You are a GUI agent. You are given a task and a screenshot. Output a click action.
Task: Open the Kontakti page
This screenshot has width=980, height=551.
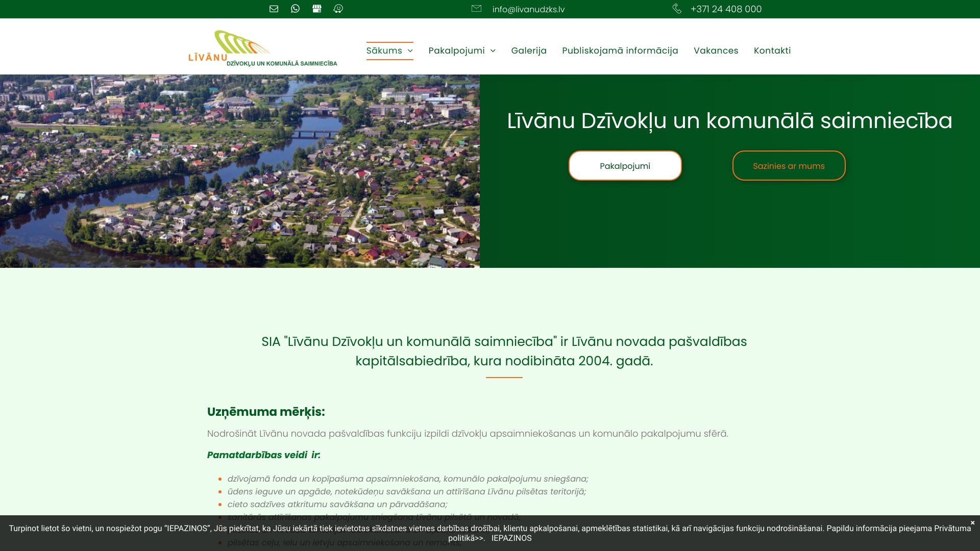coord(772,51)
